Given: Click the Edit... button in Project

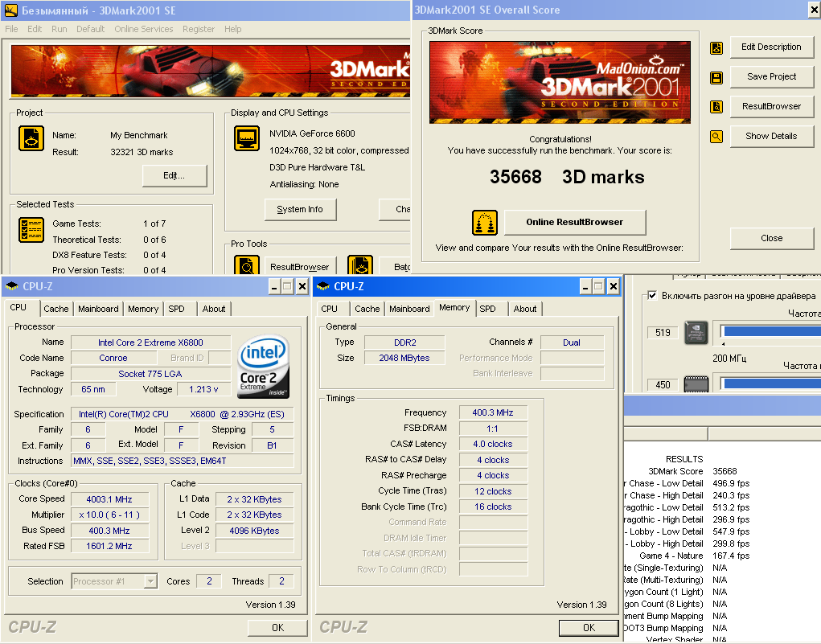Looking at the screenshot, I should coord(174,175).
